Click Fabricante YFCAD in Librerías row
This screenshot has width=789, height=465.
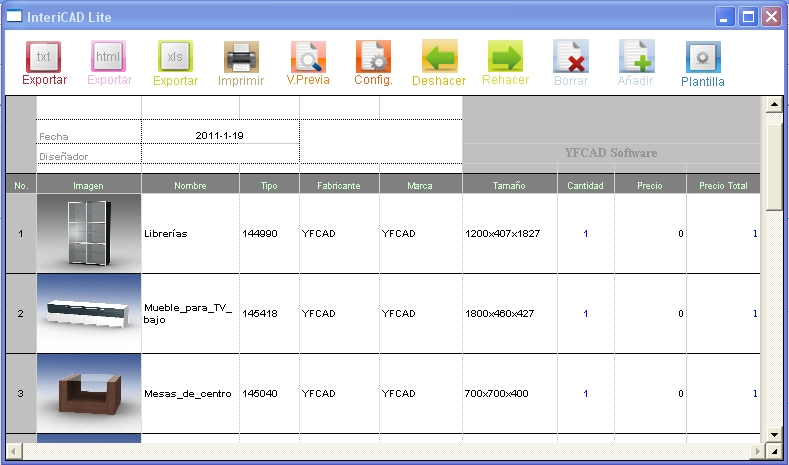[x=319, y=234]
